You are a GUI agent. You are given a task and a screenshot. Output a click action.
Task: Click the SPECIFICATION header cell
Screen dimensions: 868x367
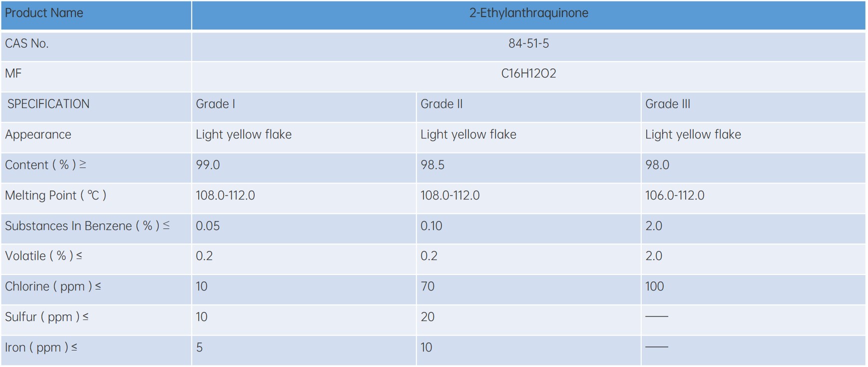point(48,104)
